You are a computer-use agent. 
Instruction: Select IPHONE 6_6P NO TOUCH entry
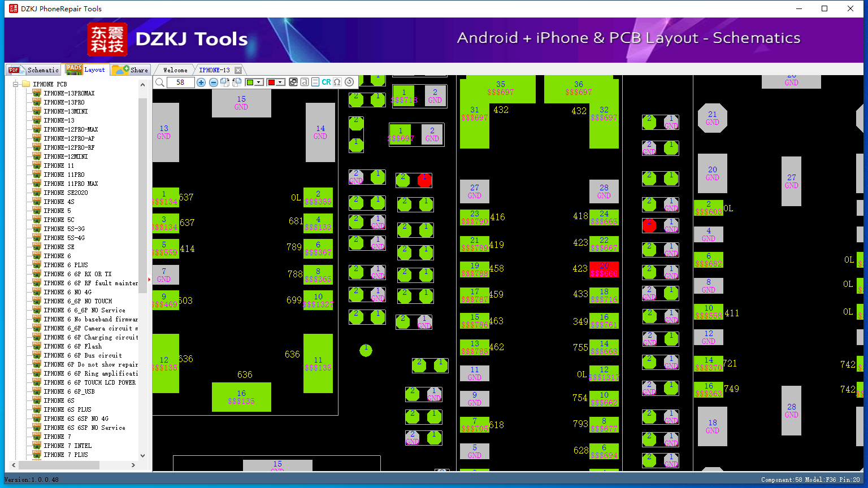(78, 301)
